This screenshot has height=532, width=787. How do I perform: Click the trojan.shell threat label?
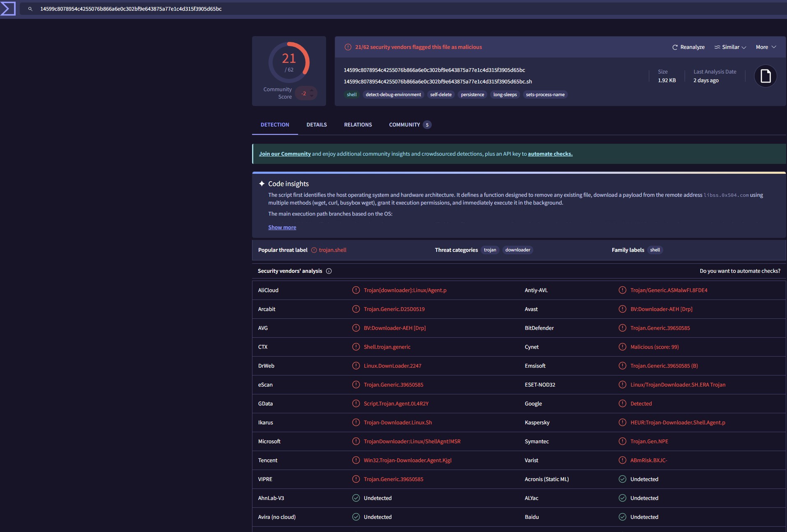coord(333,250)
